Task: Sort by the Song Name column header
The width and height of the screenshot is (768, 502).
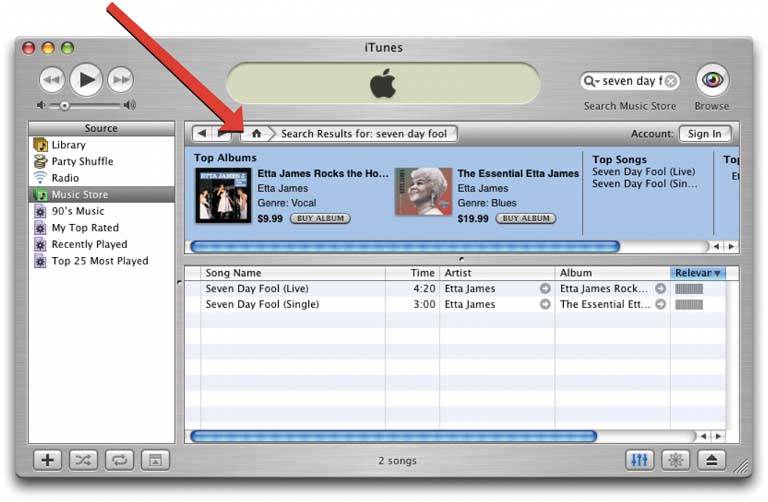Action: coord(293,273)
